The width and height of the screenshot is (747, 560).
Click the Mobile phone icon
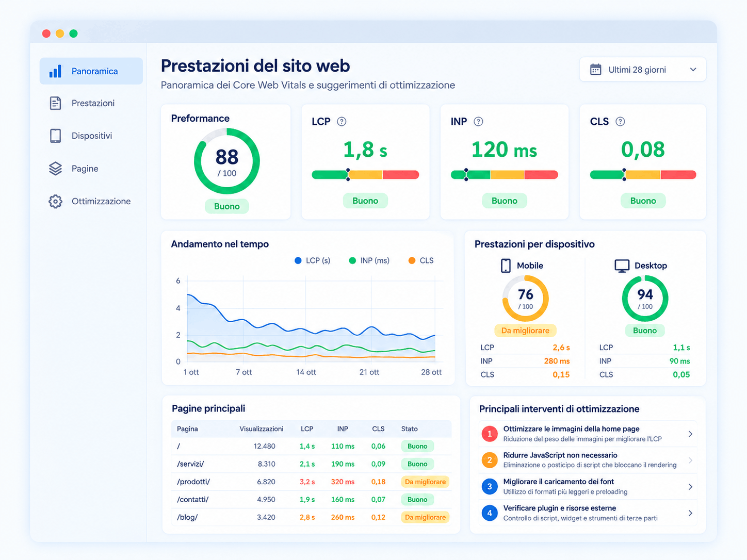pos(506,266)
